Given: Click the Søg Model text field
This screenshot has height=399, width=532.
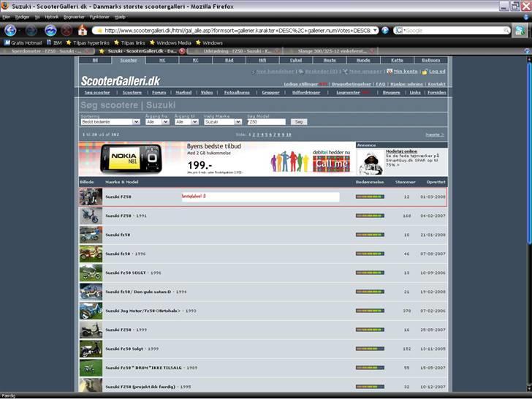Looking at the screenshot, I should point(267,122).
